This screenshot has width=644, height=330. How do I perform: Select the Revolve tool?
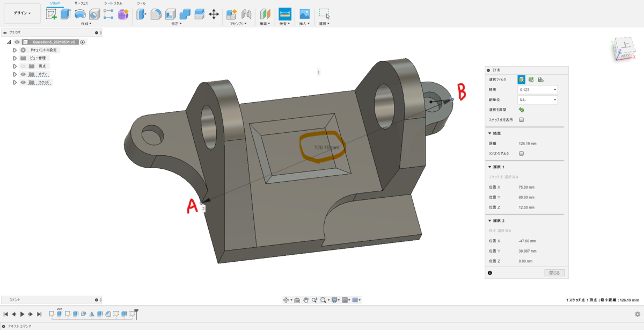click(x=80, y=15)
